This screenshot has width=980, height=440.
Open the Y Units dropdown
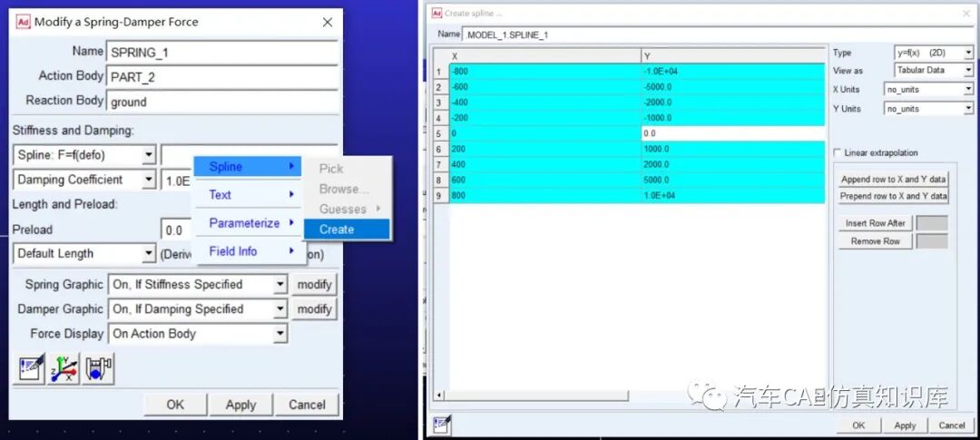[x=969, y=108]
